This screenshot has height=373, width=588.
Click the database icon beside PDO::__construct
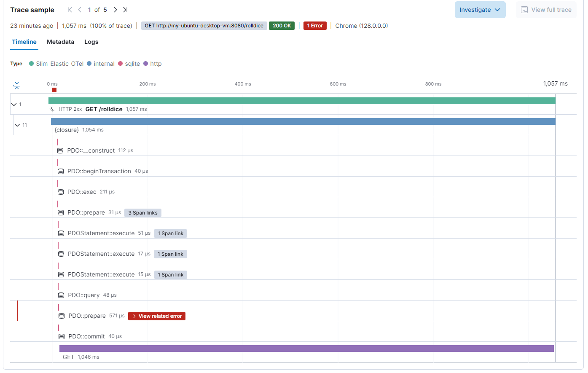tap(59, 150)
